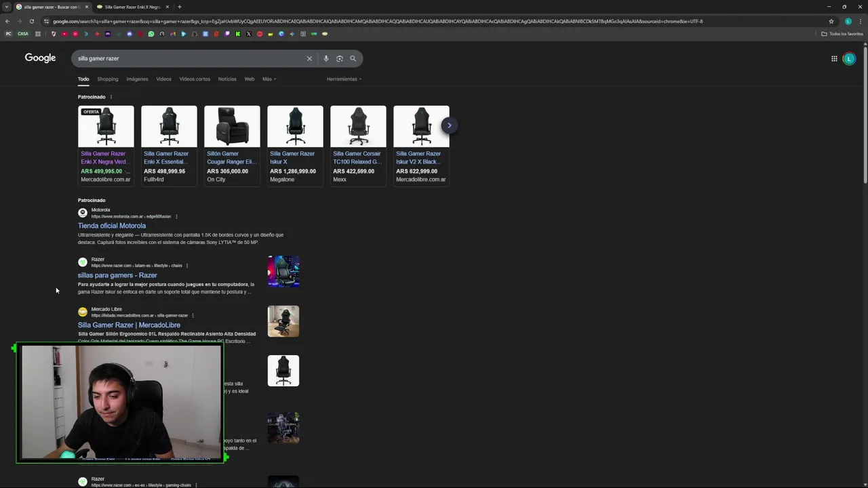Open the Twitch bookmark
868x488 pixels.
(x=227, y=34)
